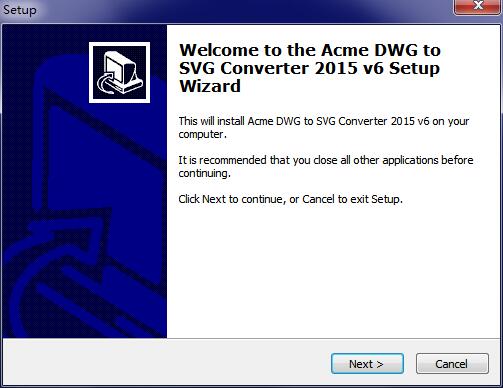
Task: Click the word "continuing." in the second paragraph
Action: point(204,173)
